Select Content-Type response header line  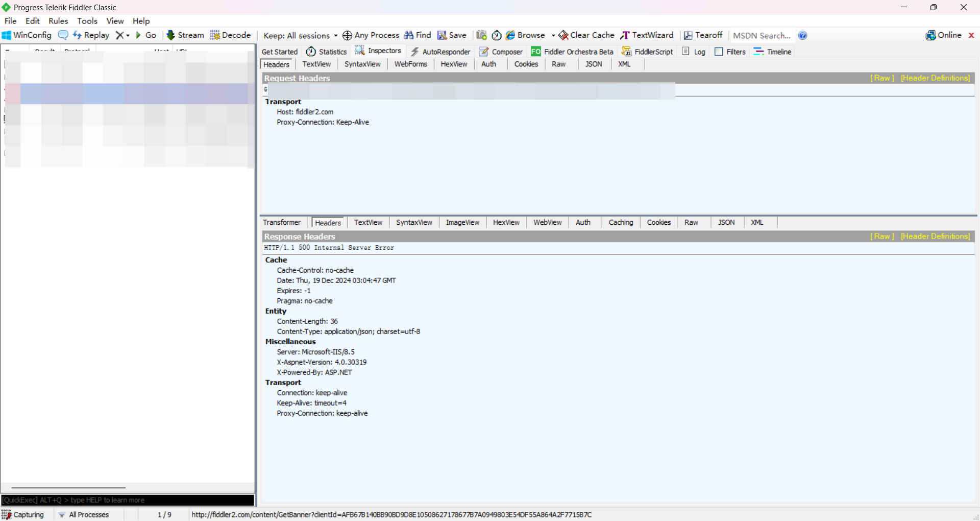(x=348, y=331)
